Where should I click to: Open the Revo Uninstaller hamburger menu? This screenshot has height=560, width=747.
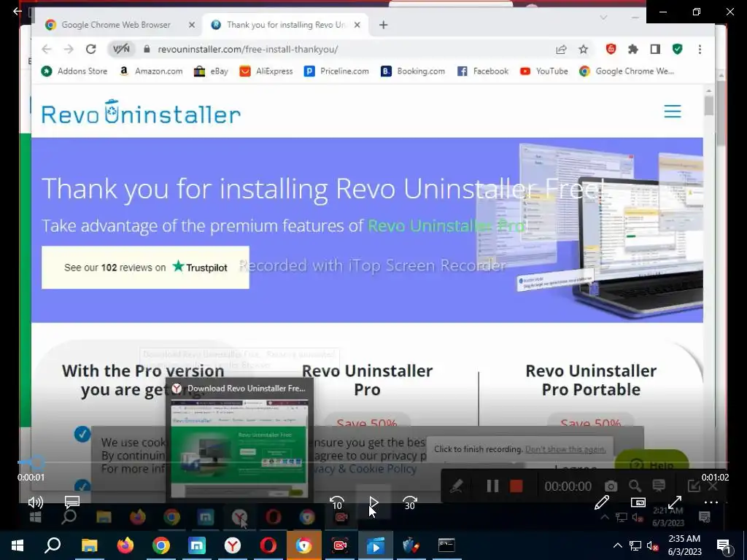672,112
